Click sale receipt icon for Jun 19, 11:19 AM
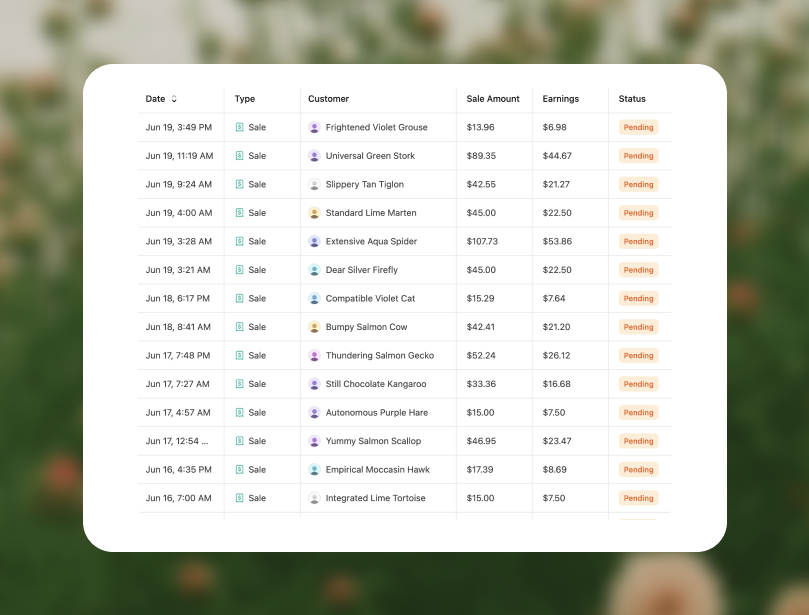This screenshot has height=615, width=809. (239, 156)
